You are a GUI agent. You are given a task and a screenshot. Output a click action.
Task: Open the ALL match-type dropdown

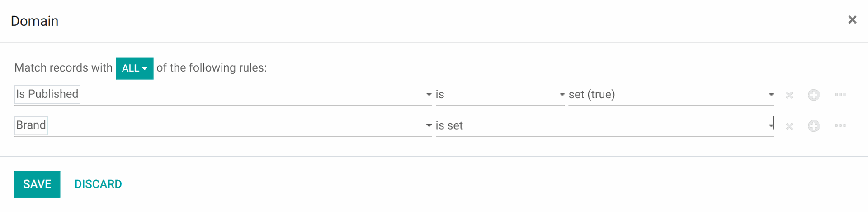click(134, 68)
